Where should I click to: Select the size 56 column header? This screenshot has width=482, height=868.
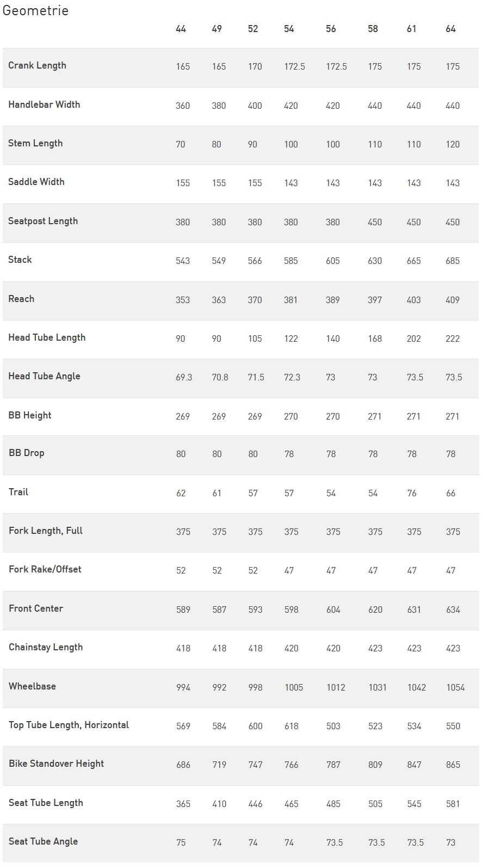coord(331,29)
